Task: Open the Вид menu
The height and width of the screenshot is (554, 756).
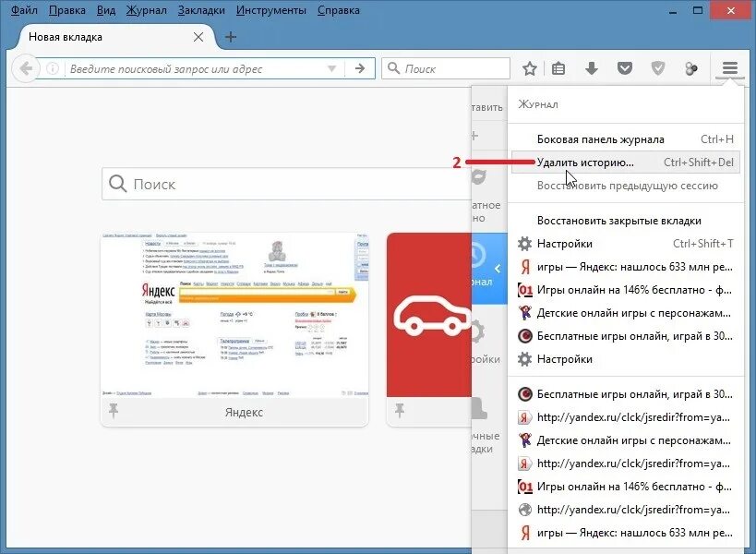Action: point(105,10)
